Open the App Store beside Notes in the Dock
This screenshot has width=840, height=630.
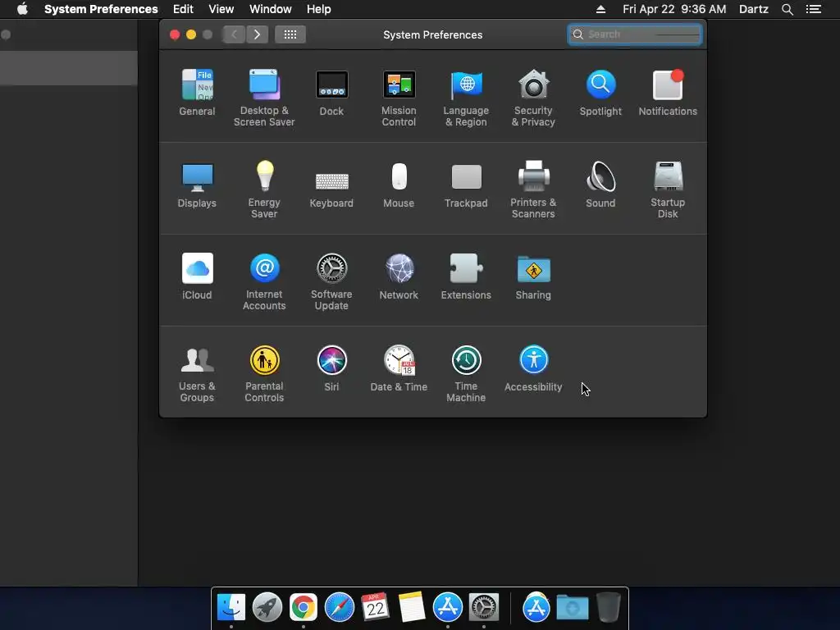(447, 608)
